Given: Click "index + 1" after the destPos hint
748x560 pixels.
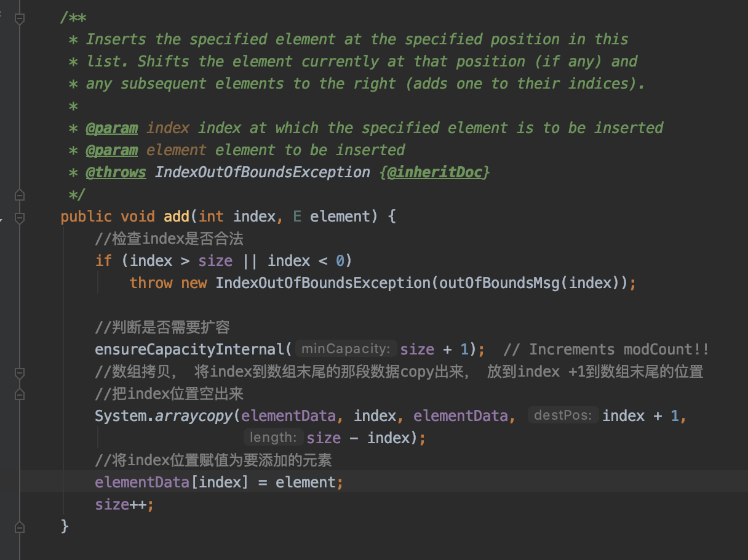Looking at the screenshot, I should tap(640, 416).
